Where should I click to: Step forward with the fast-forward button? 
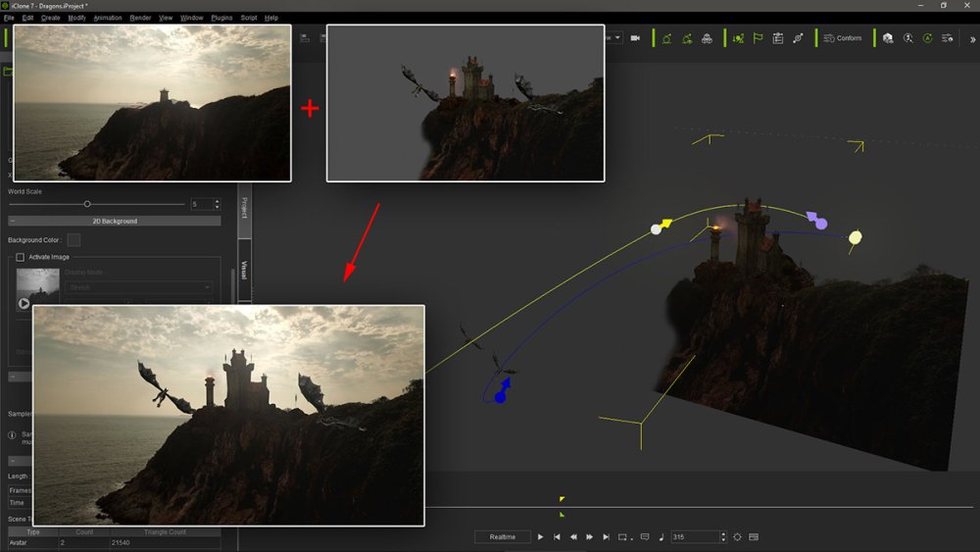coord(589,537)
